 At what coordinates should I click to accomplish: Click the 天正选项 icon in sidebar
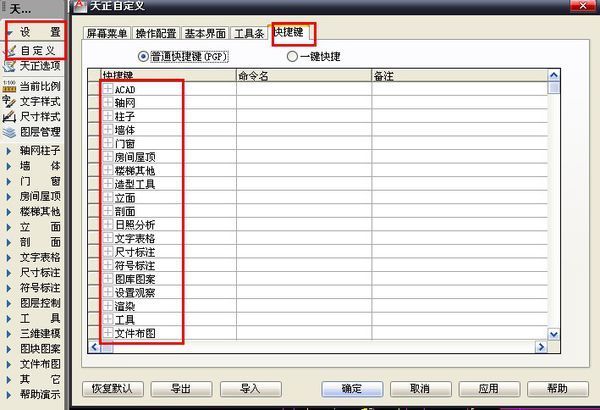click(x=9, y=66)
